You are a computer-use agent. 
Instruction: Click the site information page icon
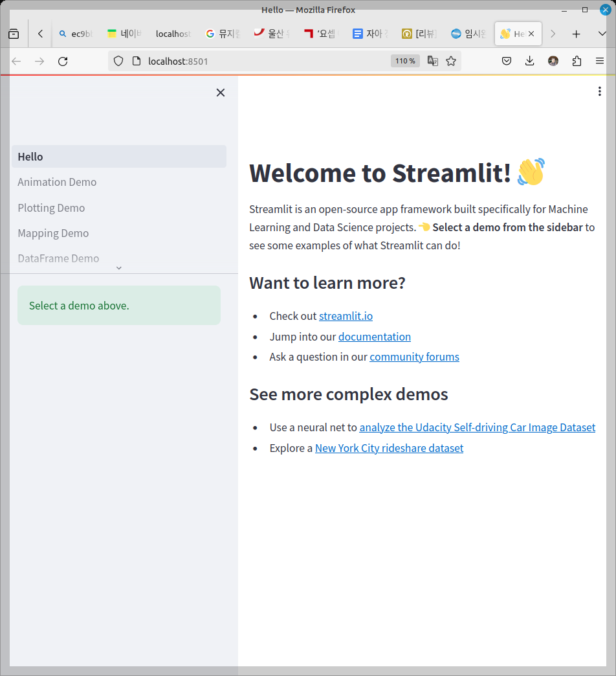point(137,62)
